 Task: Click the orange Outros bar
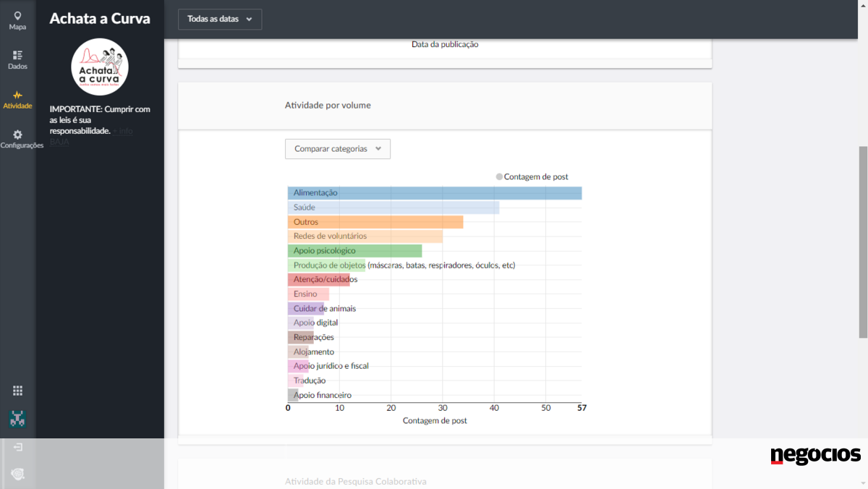(375, 222)
